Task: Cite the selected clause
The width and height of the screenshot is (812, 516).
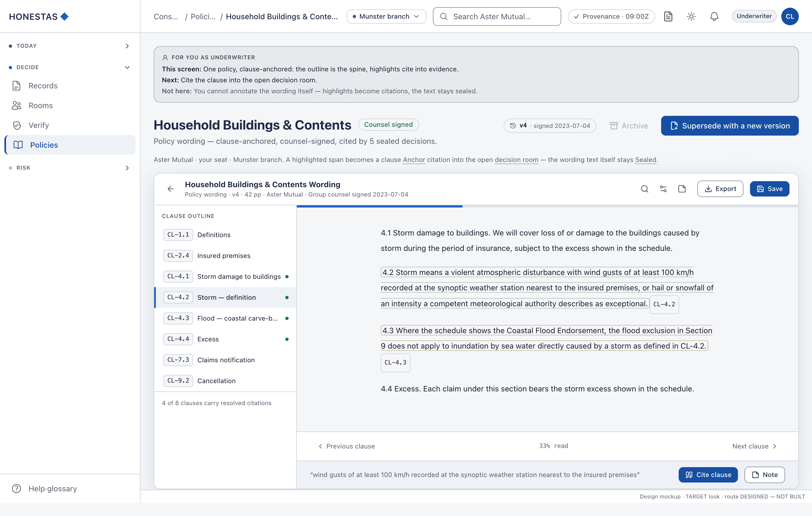Action: pos(708,475)
